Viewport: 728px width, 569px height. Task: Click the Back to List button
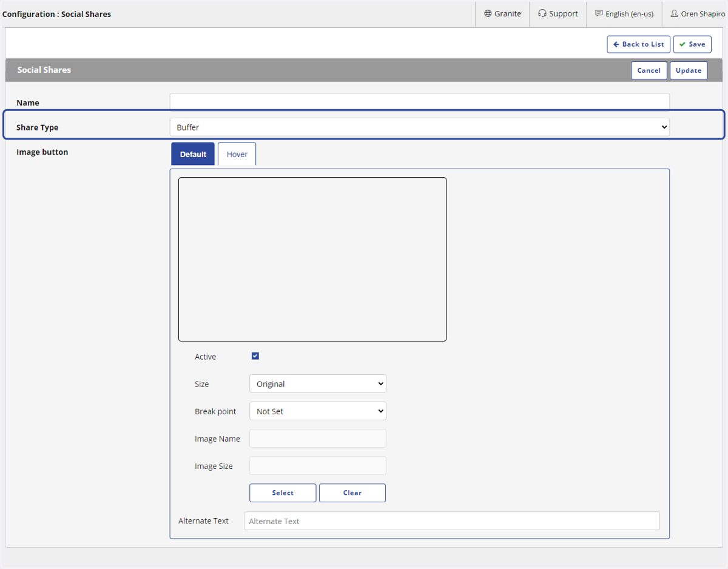pos(639,44)
